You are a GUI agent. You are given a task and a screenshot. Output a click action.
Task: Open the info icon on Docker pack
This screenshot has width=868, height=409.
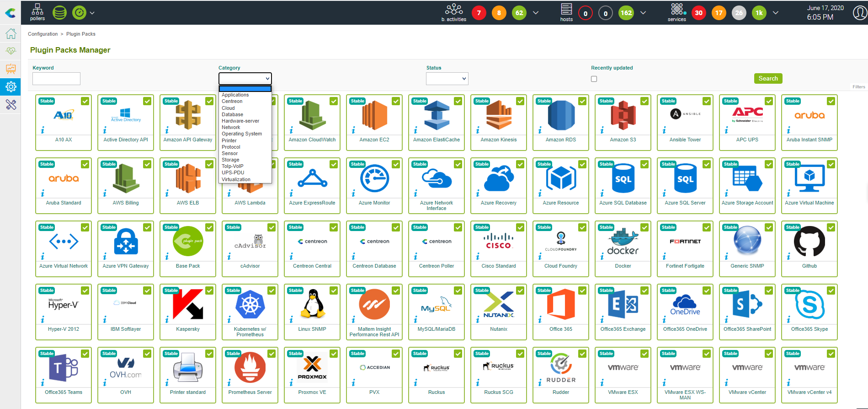602,257
